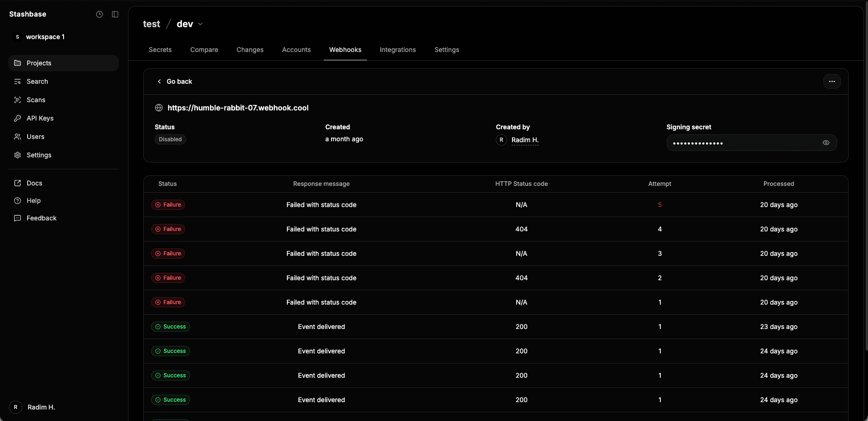
Task: Click the Processed column header
Action: pyautogui.click(x=779, y=184)
